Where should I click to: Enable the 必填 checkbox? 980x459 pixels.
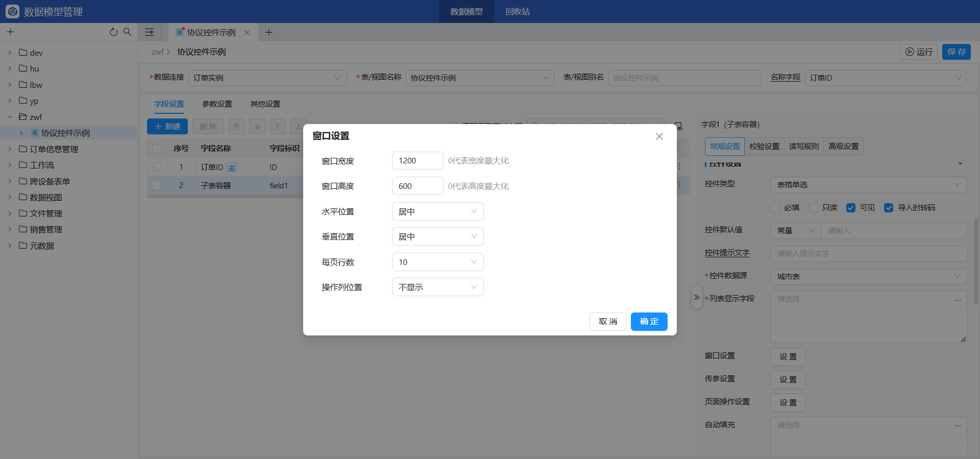[x=775, y=208]
